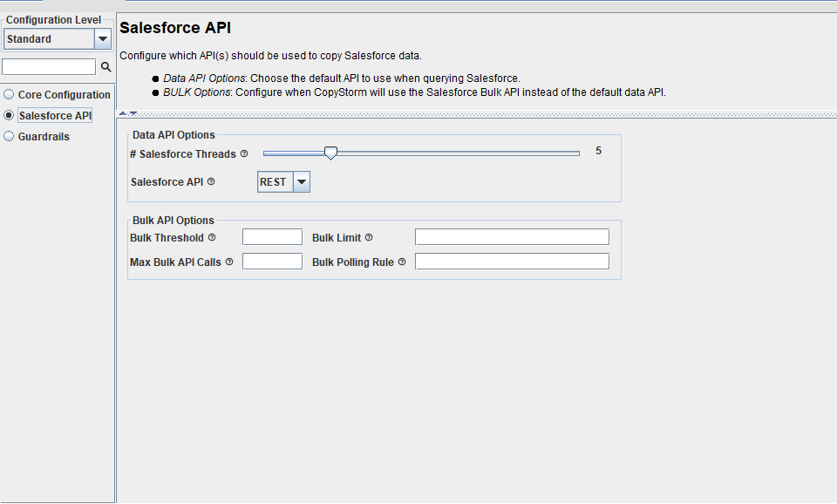Expand description pane with down arrow
The image size is (837, 504).
133,113
